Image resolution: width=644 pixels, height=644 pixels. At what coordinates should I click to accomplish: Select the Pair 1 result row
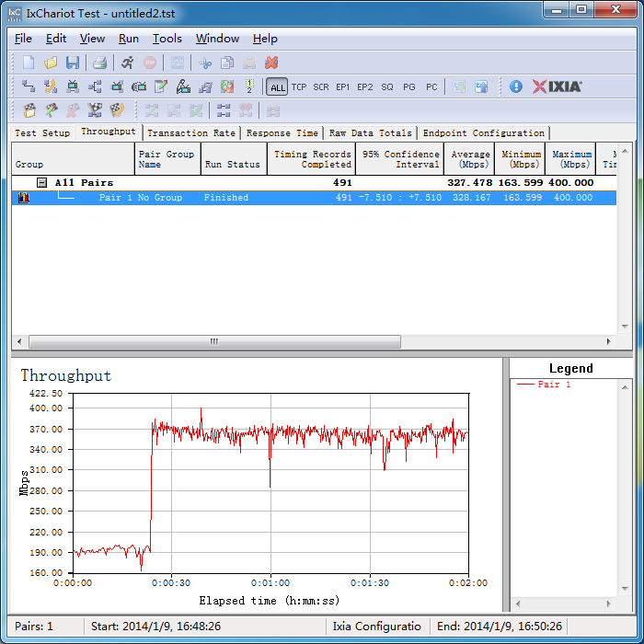(314, 198)
